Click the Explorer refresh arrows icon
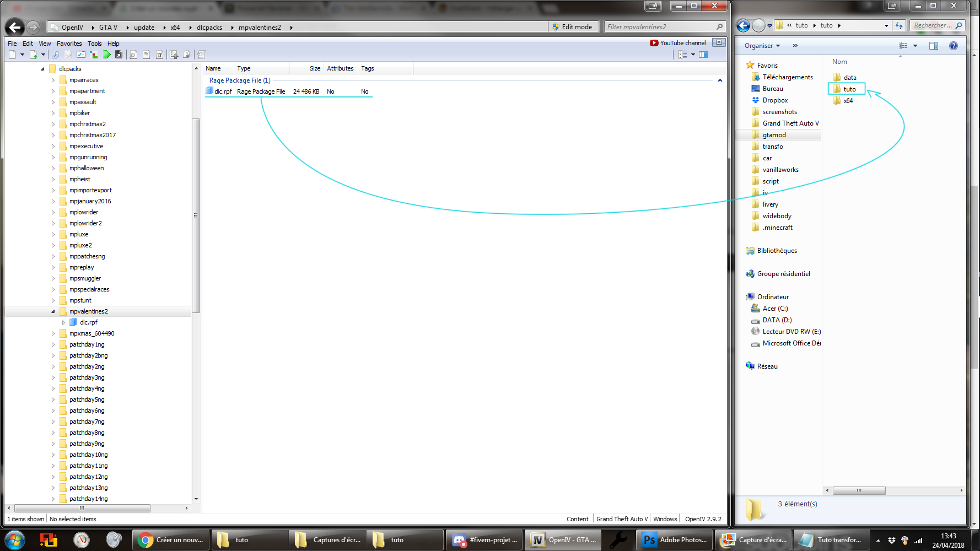The image size is (980, 551). 899,25
